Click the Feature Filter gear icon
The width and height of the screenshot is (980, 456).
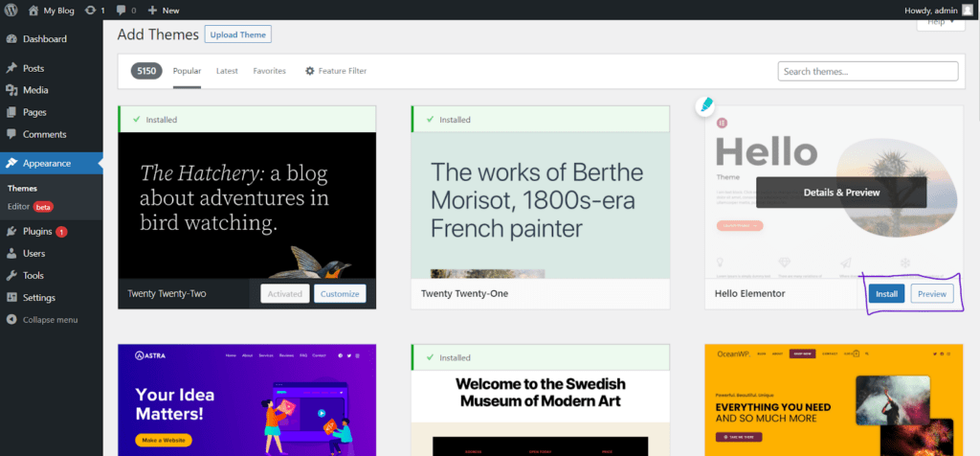(x=309, y=71)
